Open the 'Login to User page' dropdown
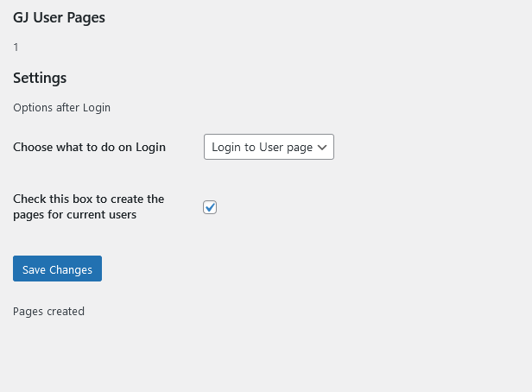This screenshot has width=532, height=392. (x=269, y=147)
